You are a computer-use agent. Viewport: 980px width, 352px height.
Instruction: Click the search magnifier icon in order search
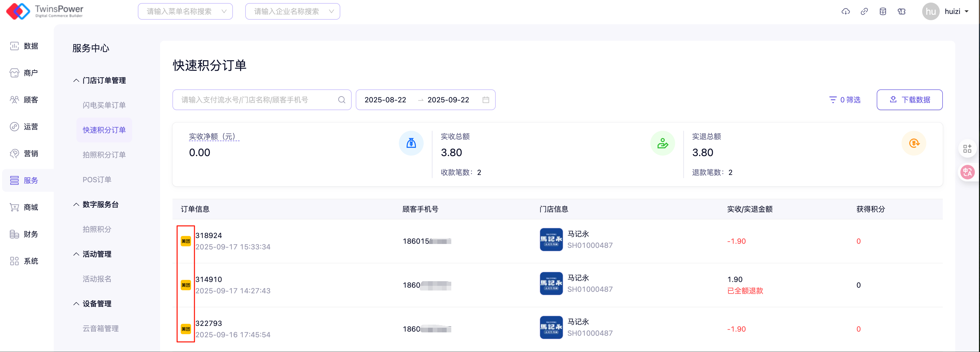341,100
